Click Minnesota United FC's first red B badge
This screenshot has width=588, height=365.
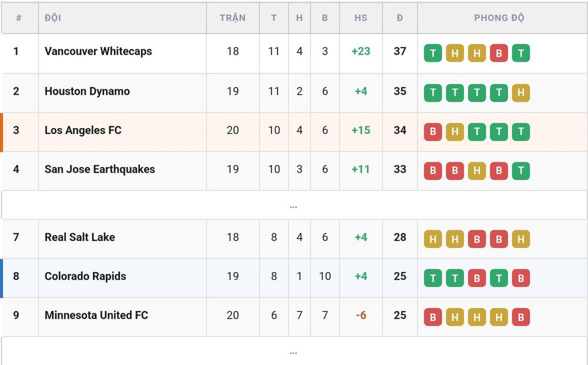coord(433,317)
